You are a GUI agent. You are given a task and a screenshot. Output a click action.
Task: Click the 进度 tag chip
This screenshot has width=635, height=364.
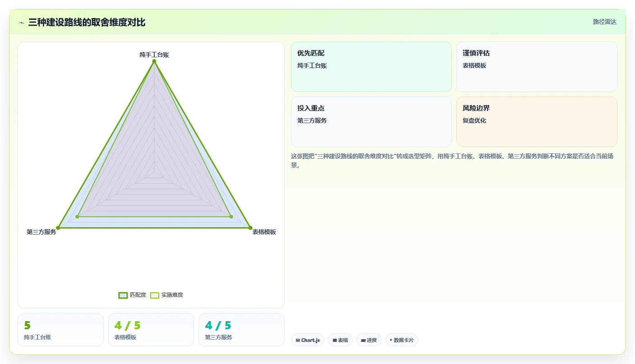(x=369, y=340)
